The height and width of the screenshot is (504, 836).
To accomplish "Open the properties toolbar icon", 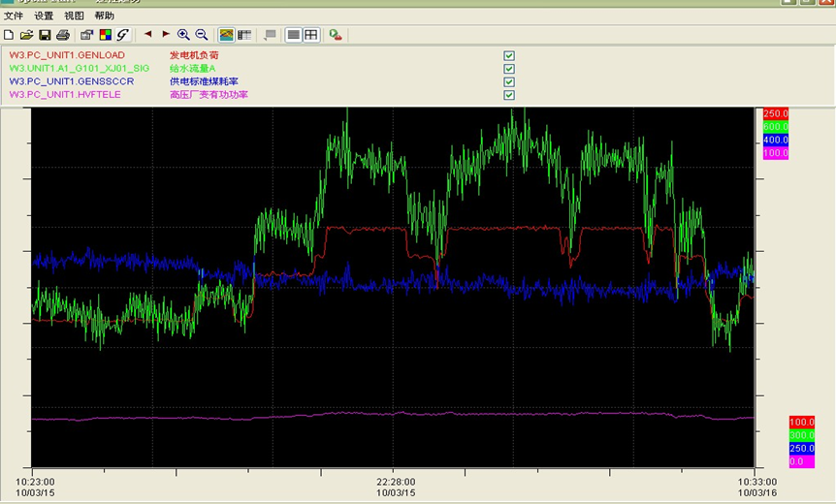I will [x=87, y=35].
